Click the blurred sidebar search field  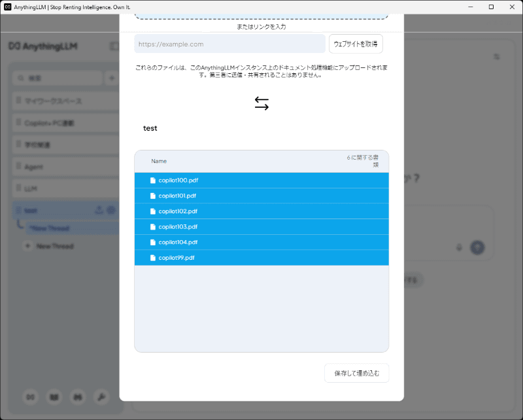pos(58,78)
